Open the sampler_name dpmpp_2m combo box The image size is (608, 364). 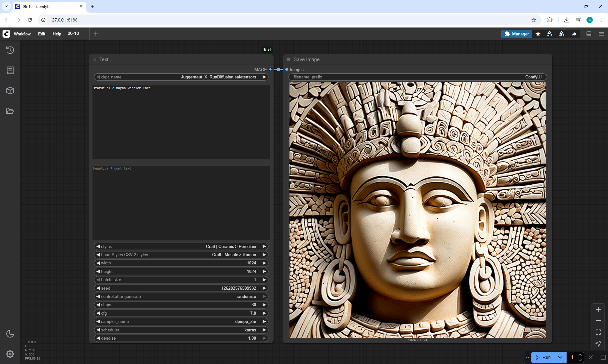(x=181, y=321)
